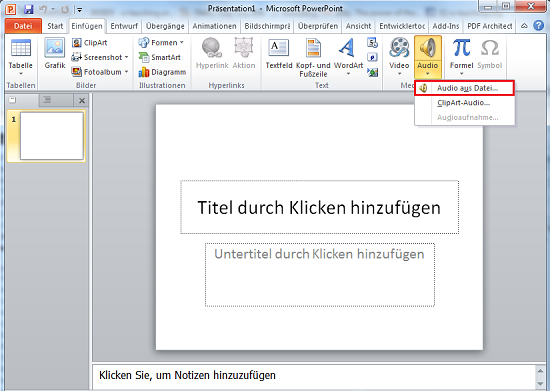Switch to the Ansicht tab
Image resolution: width=550 pixels, height=391 pixels.
(358, 26)
